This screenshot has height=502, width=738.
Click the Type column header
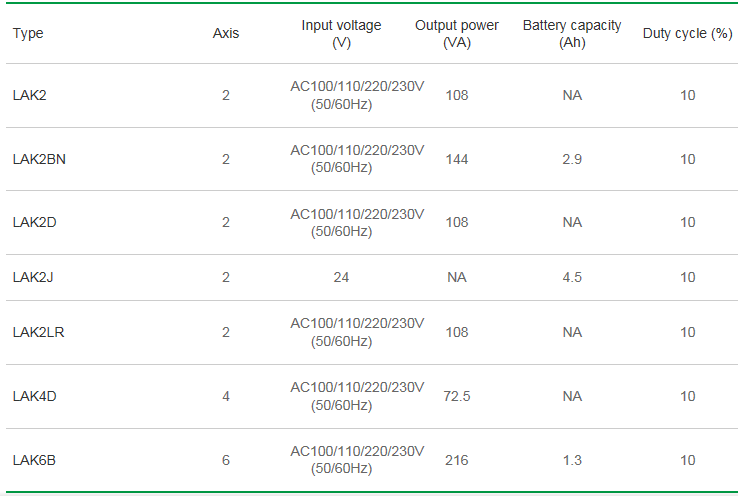point(28,34)
